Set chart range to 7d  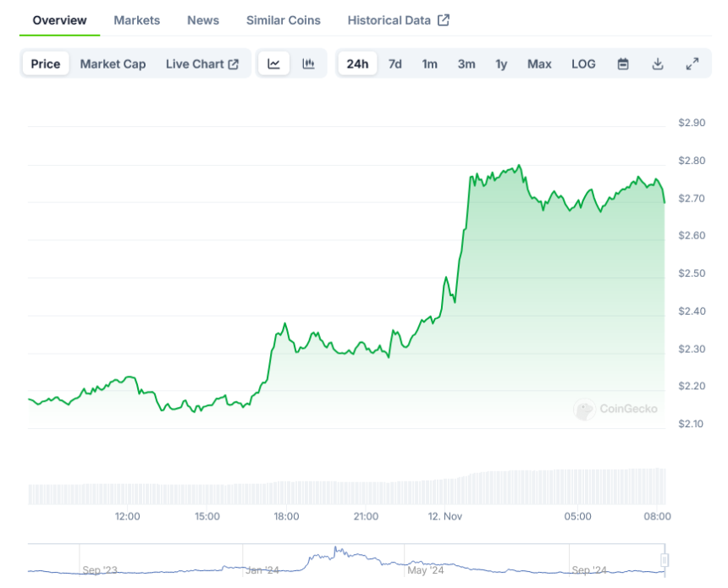395,63
